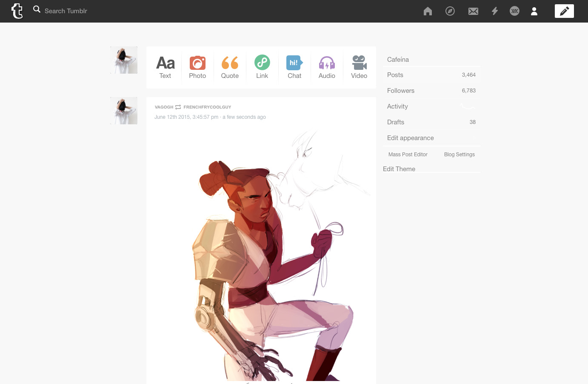Open the messaging smiley icon

(515, 11)
